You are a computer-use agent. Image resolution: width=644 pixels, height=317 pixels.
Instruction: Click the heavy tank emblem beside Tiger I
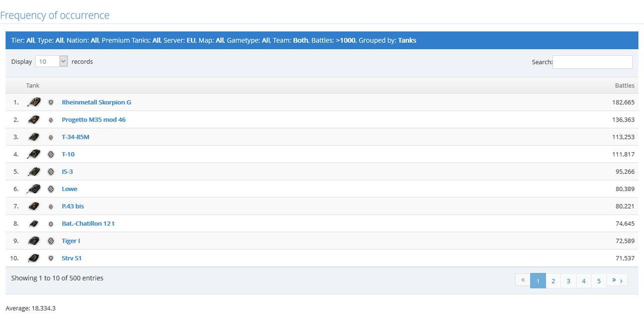coord(51,241)
